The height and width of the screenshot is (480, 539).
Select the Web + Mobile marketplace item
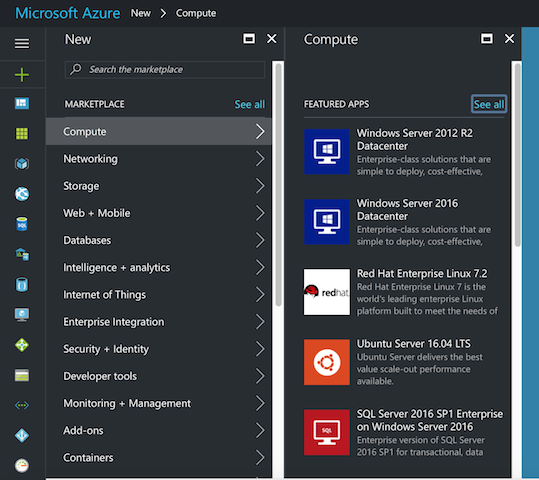pos(159,213)
